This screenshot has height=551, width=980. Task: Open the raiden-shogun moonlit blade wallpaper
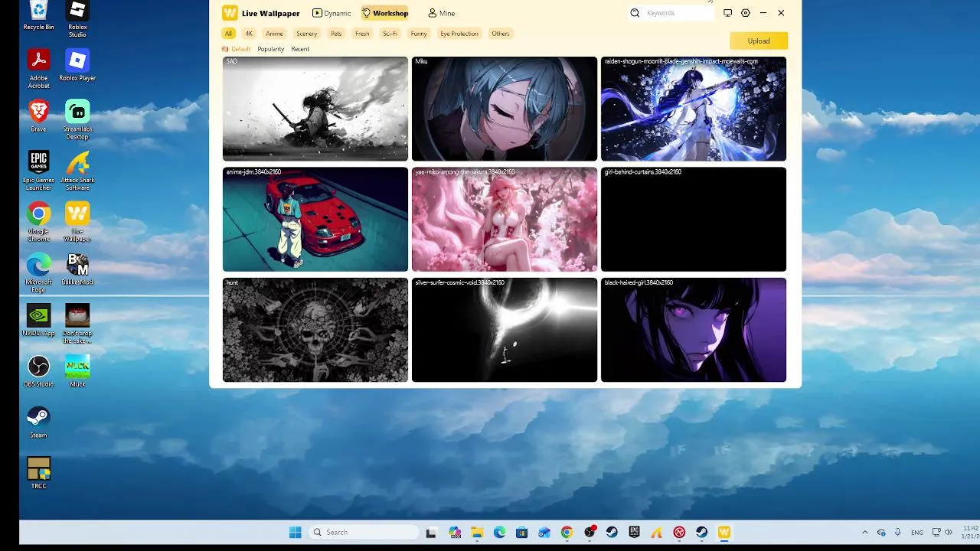694,109
